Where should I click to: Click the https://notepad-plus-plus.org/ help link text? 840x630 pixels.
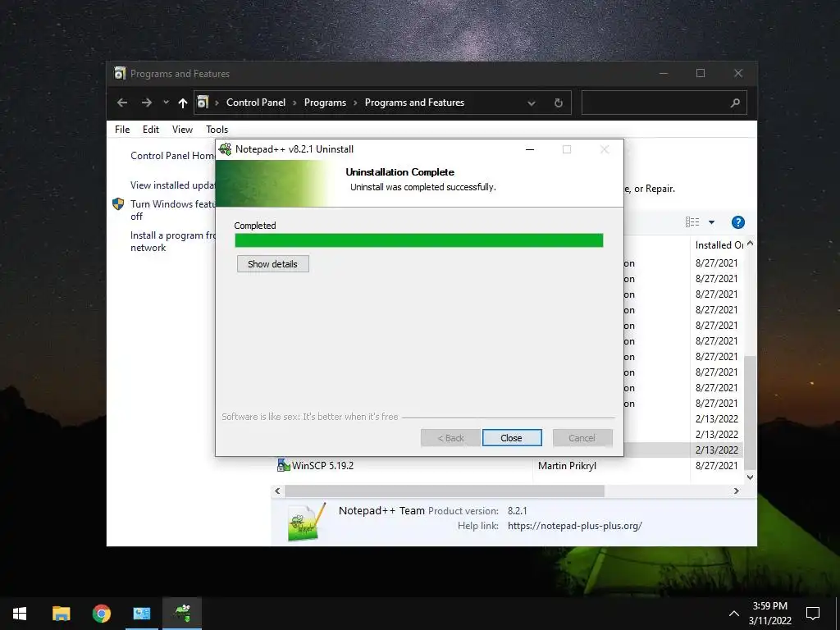(x=575, y=526)
